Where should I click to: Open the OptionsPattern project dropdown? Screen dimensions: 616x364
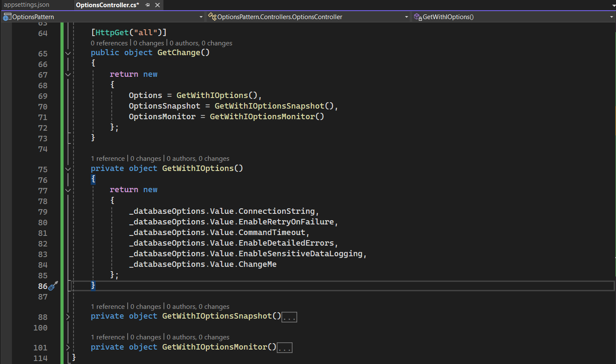pyautogui.click(x=201, y=17)
